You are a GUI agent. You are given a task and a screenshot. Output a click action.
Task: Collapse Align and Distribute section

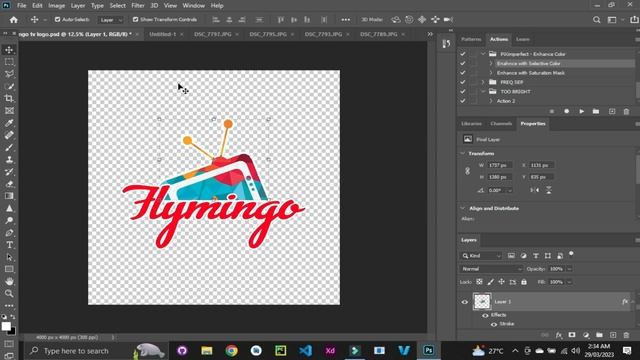[x=463, y=208]
